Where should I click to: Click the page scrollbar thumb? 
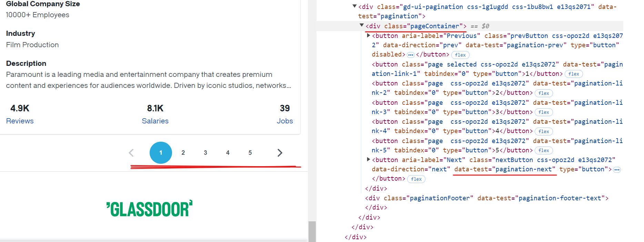[312, 231]
